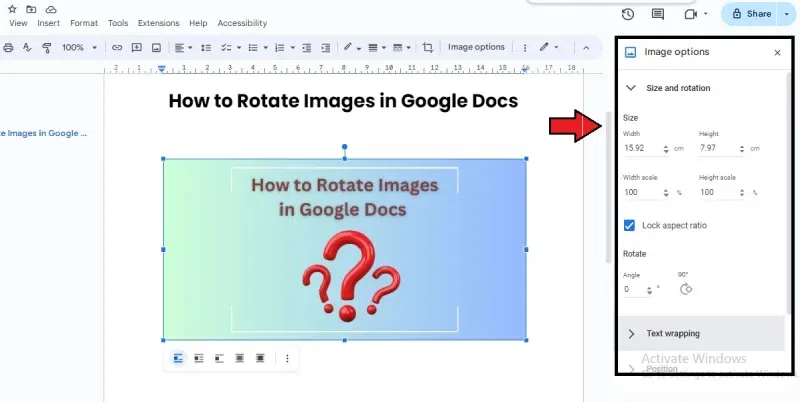Image resolution: width=800 pixels, height=402 pixels.
Task: Open the comments icon near Share
Action: [x=657, y=14]
